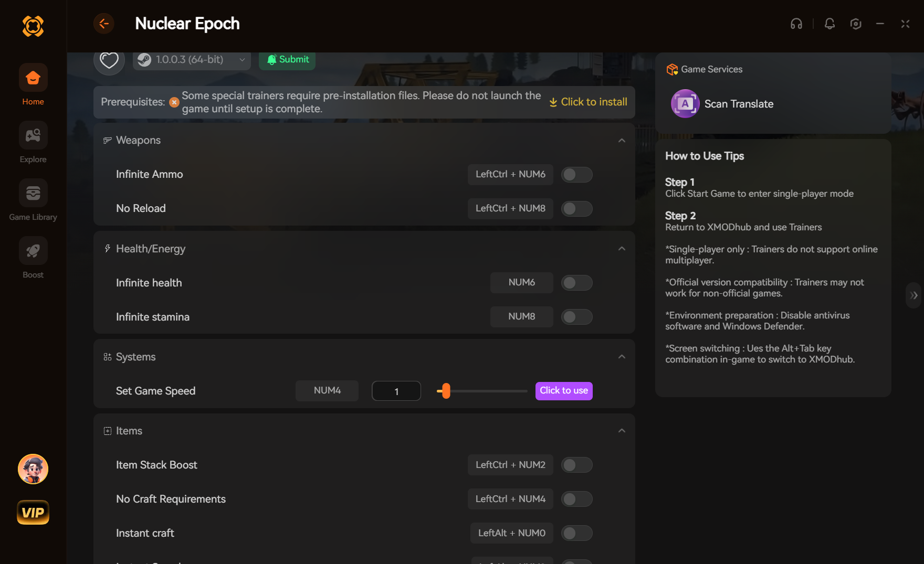The height and width of the screenshot is (564, 924).
Task: Open the Game Library sidebar section
Action: [x=33, y=200]
